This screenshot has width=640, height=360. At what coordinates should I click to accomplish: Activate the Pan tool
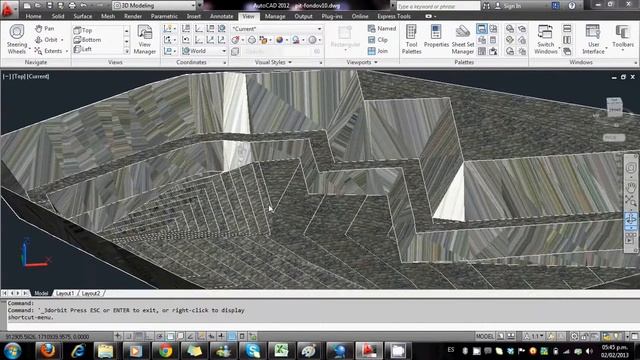44,29
